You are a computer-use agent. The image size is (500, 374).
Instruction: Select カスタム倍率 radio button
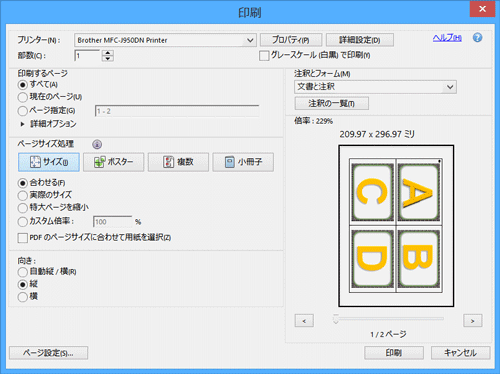click(22, 221)
